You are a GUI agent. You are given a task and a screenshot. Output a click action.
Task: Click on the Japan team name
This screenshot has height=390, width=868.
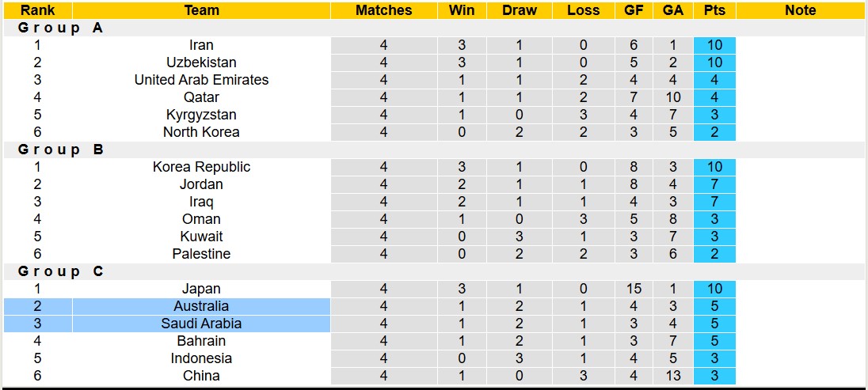pyautogui.click(x=201, y=289)
